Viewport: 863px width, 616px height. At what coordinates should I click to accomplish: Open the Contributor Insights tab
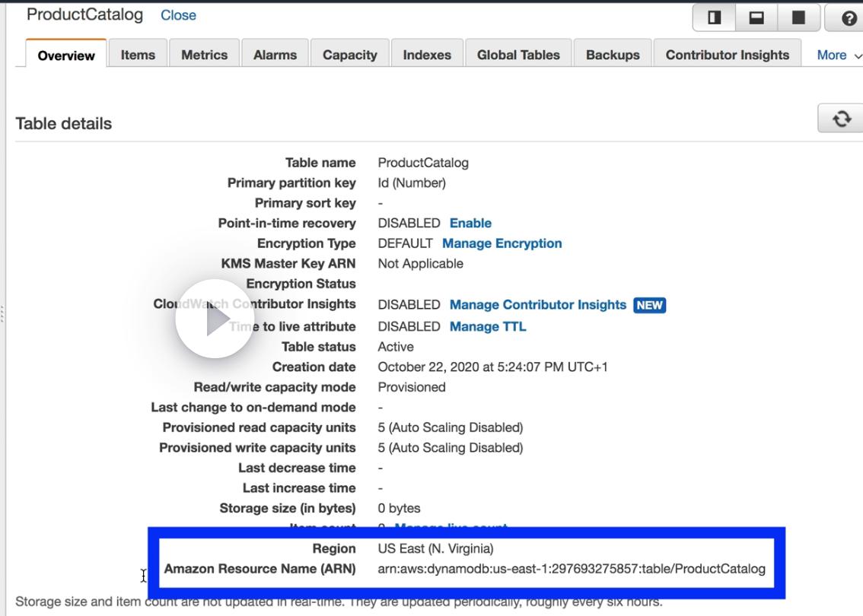pyautogui.click(x=727, y=55)
